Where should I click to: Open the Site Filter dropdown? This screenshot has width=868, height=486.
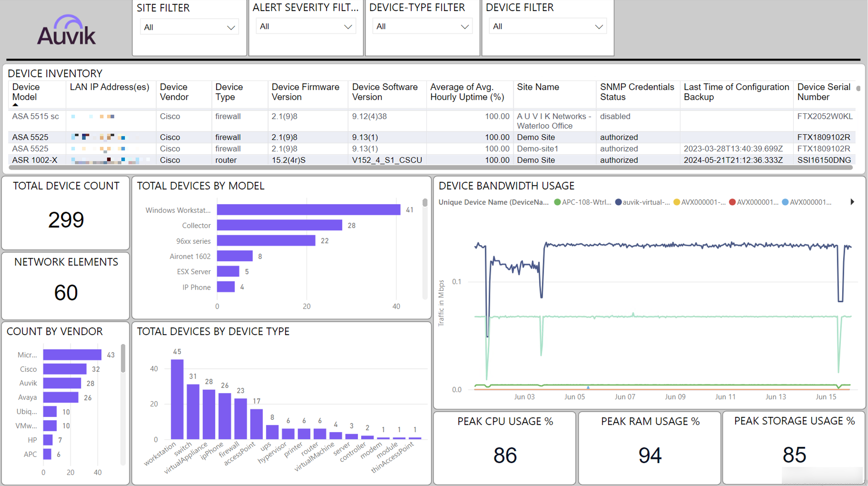(x=189, y=27)
